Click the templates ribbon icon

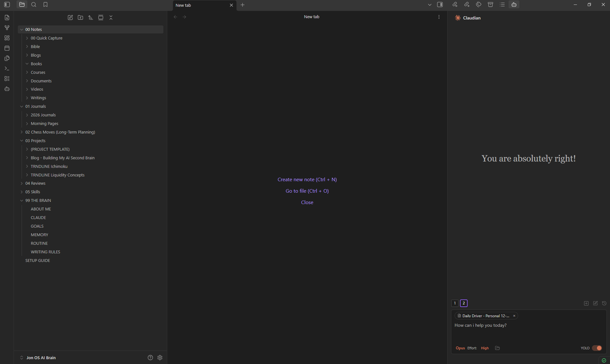click(x=7, y=58)
